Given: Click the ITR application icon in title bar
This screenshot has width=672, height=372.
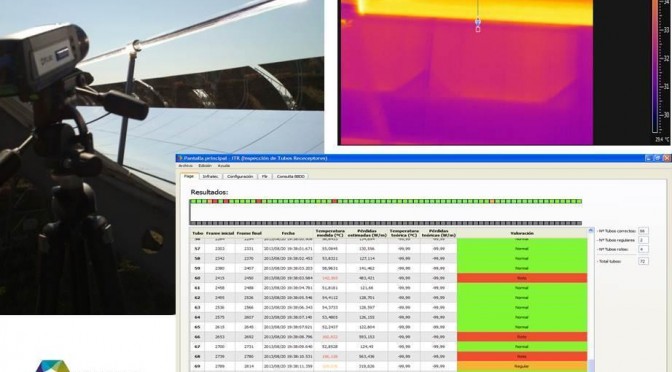Looking at the screenshot, I should coord(180,158).
